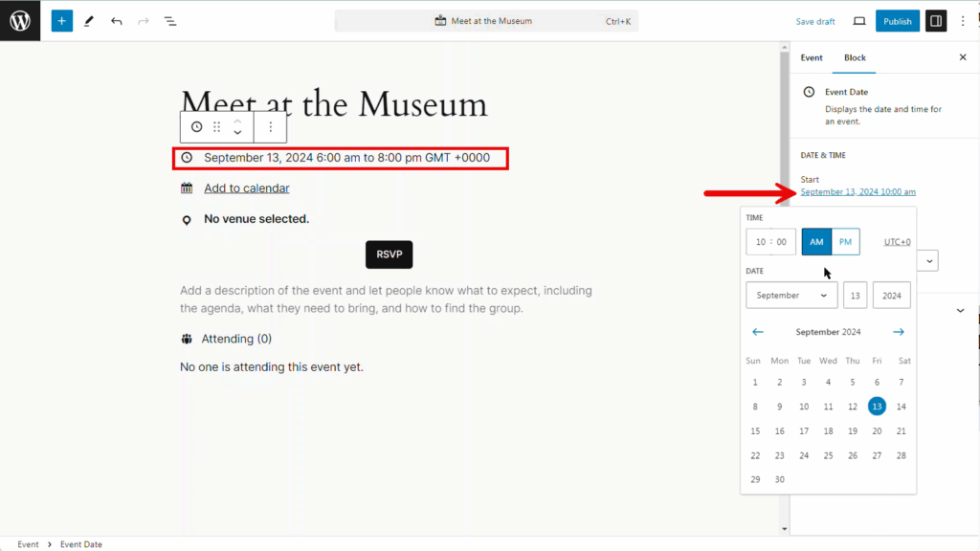Open the September month dropdown
This screenshot has width=980, height=551.
coord(791,296)
